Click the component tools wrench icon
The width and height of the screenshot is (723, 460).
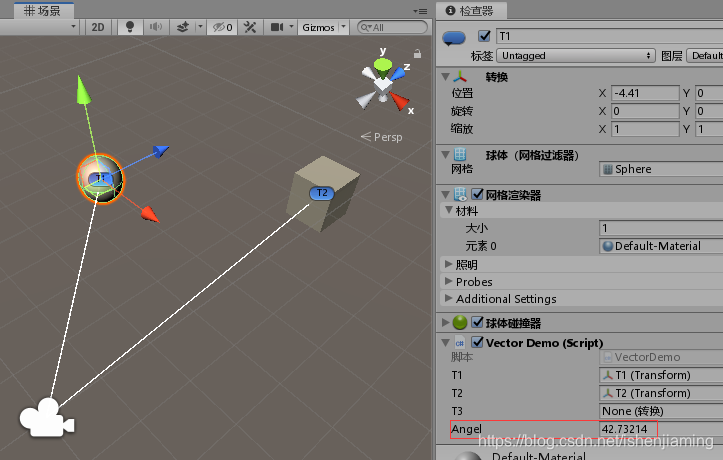(250, 27)
